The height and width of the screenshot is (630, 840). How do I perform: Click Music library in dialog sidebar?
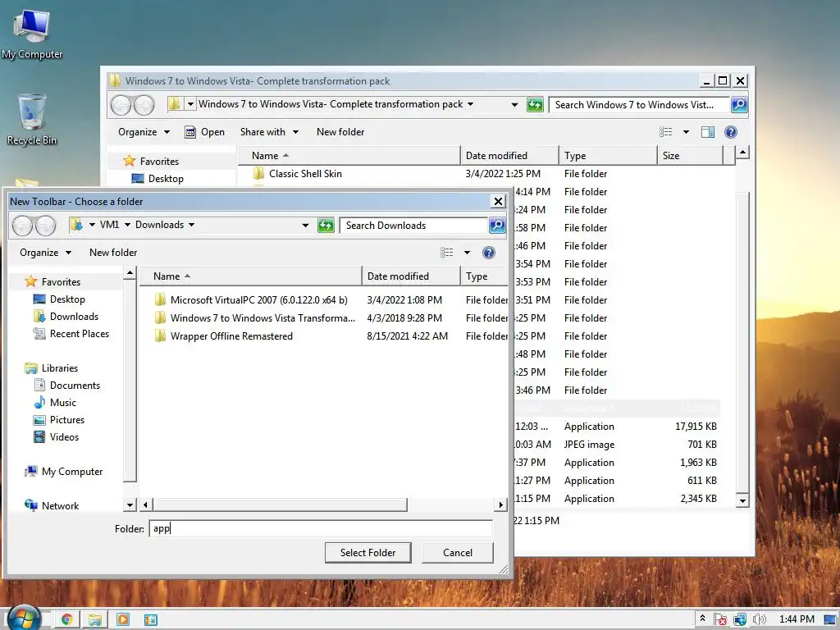click(x=55, y=402)
